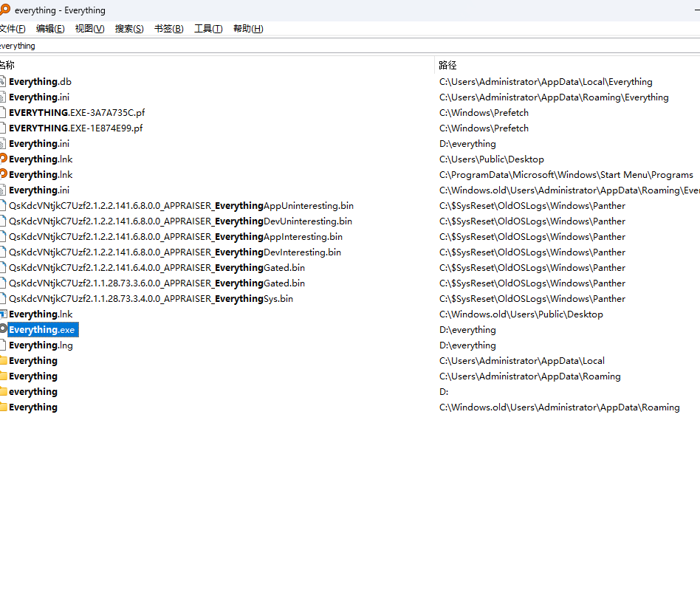Image resolution: width=700 pixels, height=592 pixels.
Task: Select Everything.db file name
Action: 40,82
